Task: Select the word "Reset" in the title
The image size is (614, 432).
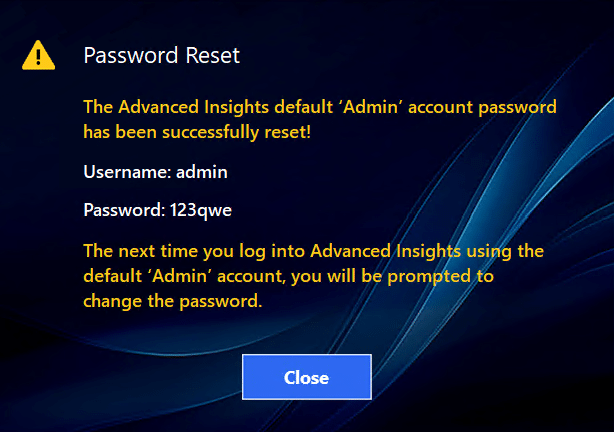Action: pyautogui.click(x=212, y=55)
